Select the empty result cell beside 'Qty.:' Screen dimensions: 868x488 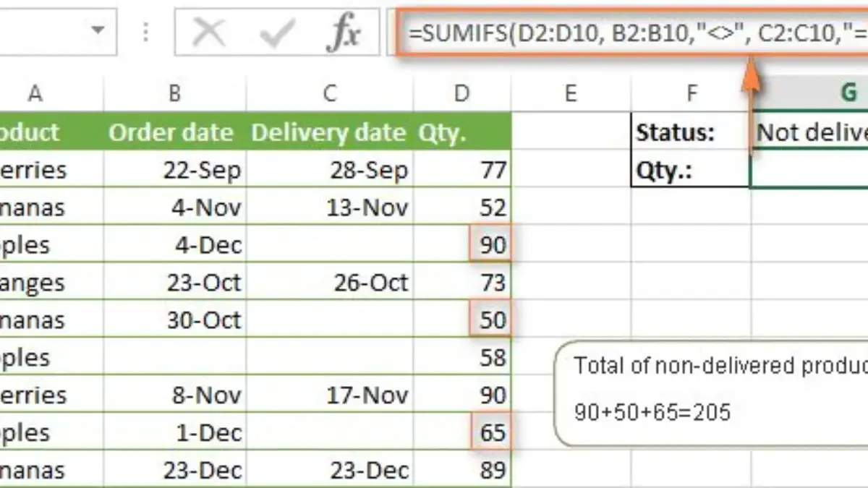[809, 170]
